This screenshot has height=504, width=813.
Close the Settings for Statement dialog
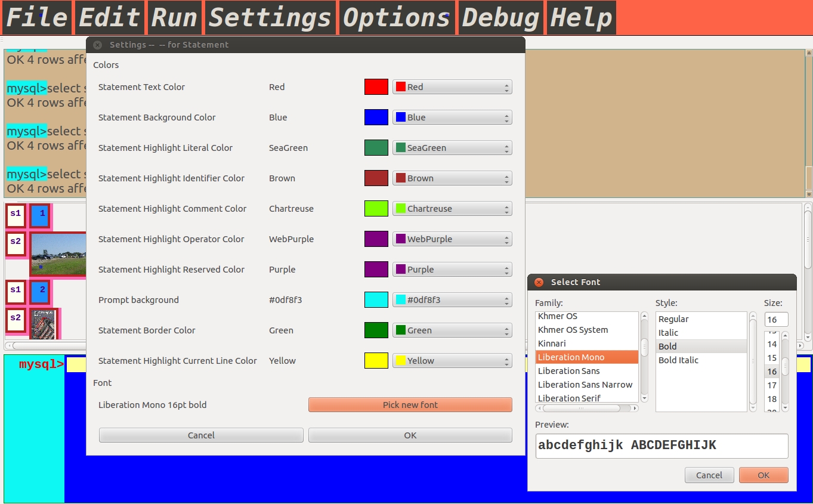(98, 45)
